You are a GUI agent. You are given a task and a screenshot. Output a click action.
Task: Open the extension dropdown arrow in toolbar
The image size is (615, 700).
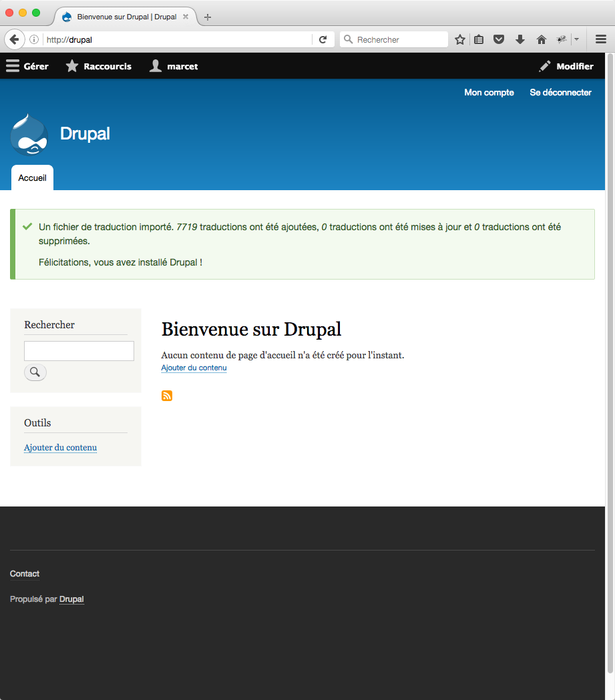(576, 40)
